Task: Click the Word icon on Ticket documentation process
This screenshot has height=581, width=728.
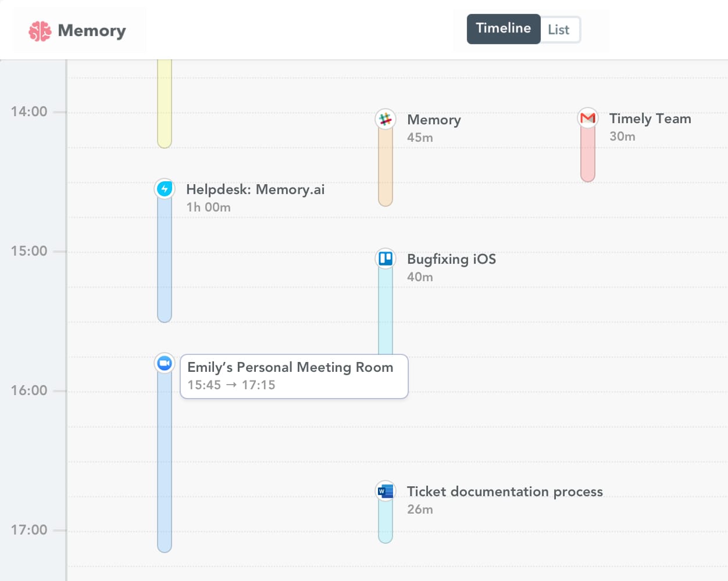Action: coord(385,490)
